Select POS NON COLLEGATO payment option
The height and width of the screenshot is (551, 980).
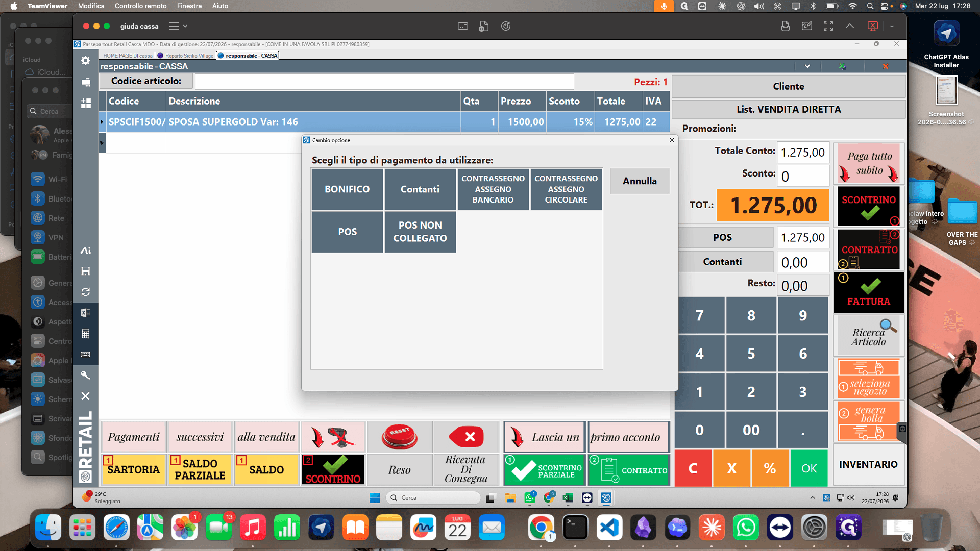click(420, 232)
